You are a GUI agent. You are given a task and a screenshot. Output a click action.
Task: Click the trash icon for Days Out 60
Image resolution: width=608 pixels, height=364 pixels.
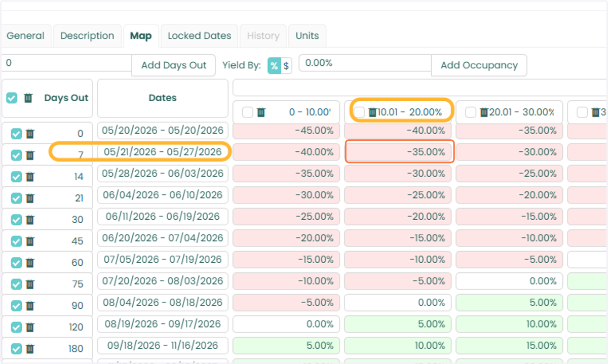pos(30,263)
